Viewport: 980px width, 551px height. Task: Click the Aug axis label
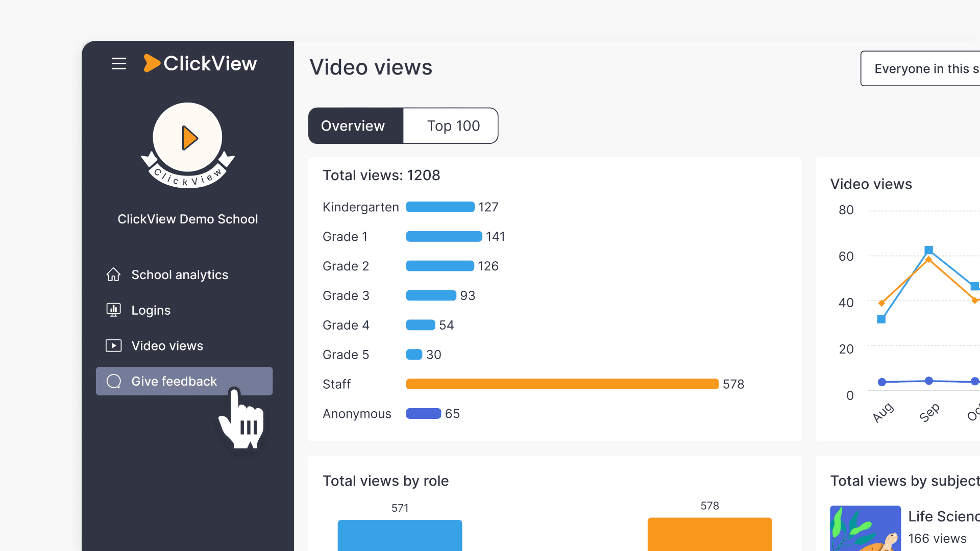point(883,413)
